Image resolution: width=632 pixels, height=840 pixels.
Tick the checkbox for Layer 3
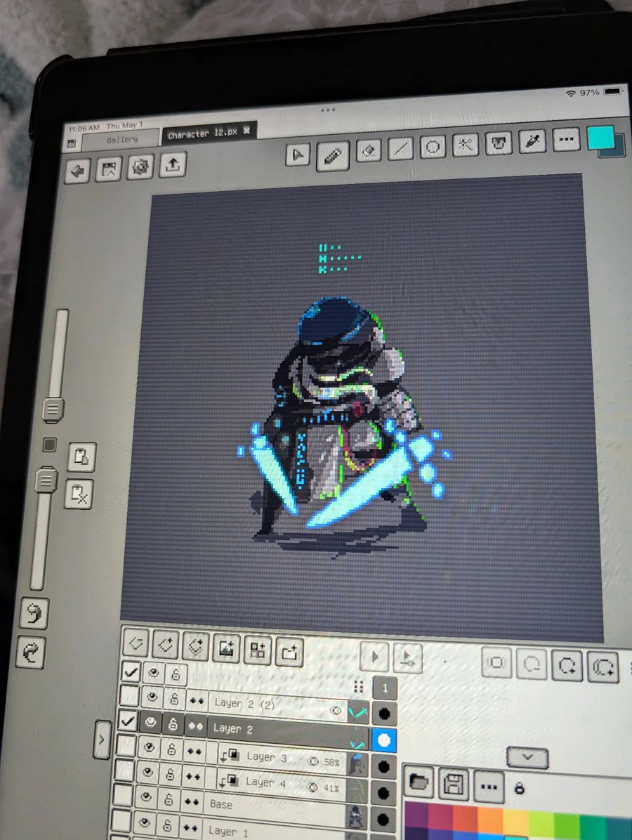(126, 746)
